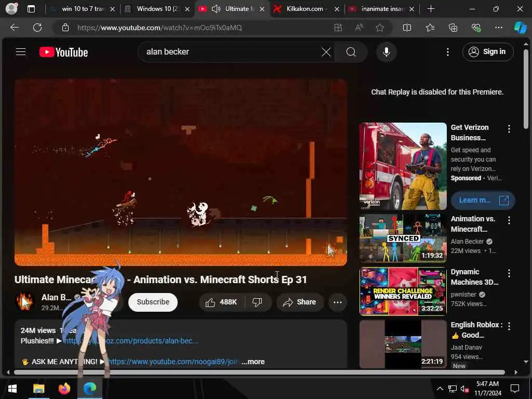This screenshot has height=399, width=532.
Task: Open the Verizon ad thumbnail
Action: coord(403,166)
